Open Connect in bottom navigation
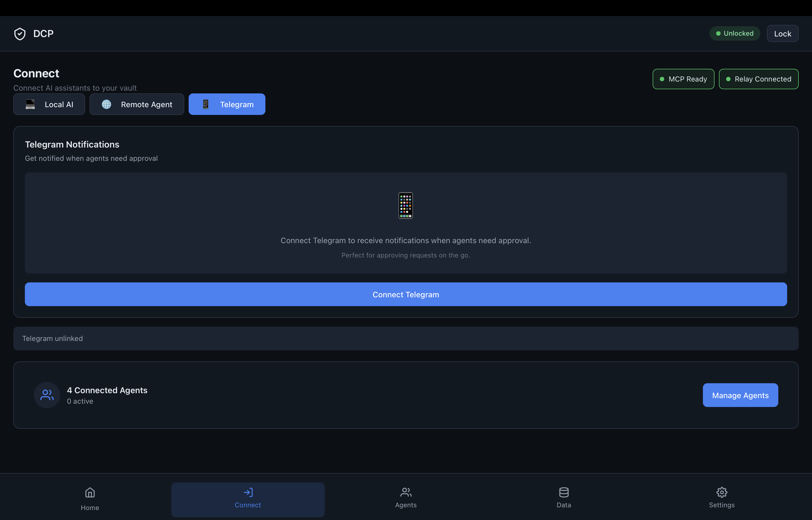 tap(248, 499)
